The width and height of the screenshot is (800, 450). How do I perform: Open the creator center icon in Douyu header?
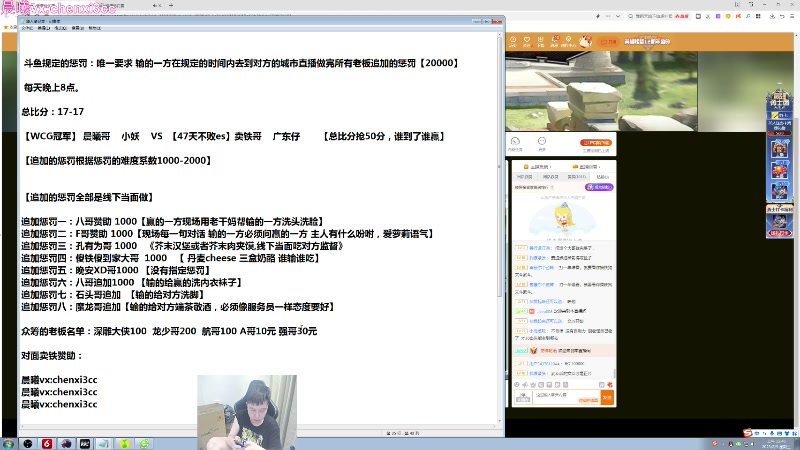tap(568, 41)
